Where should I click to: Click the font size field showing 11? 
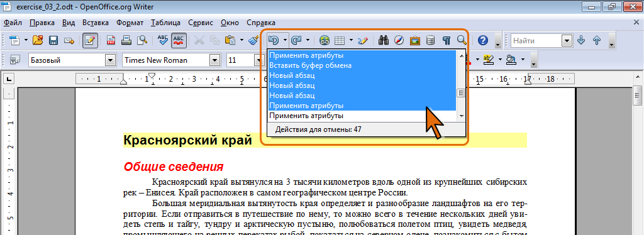240,60
